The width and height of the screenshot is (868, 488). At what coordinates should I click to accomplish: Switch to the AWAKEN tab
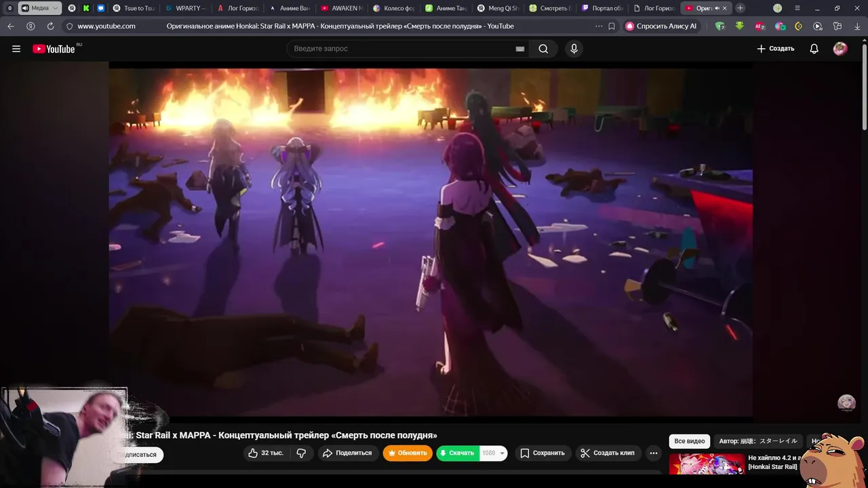(342, 8)
